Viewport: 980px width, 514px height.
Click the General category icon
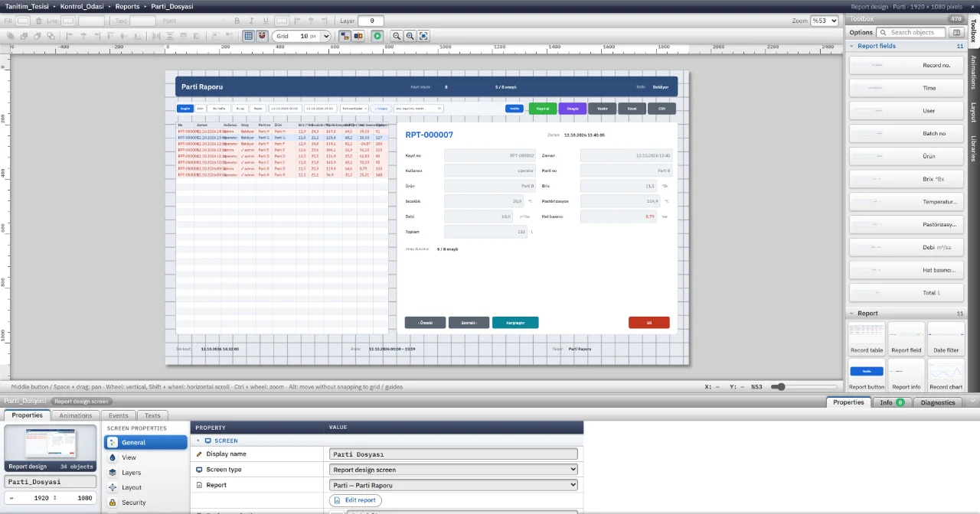[x=113, y=442]
